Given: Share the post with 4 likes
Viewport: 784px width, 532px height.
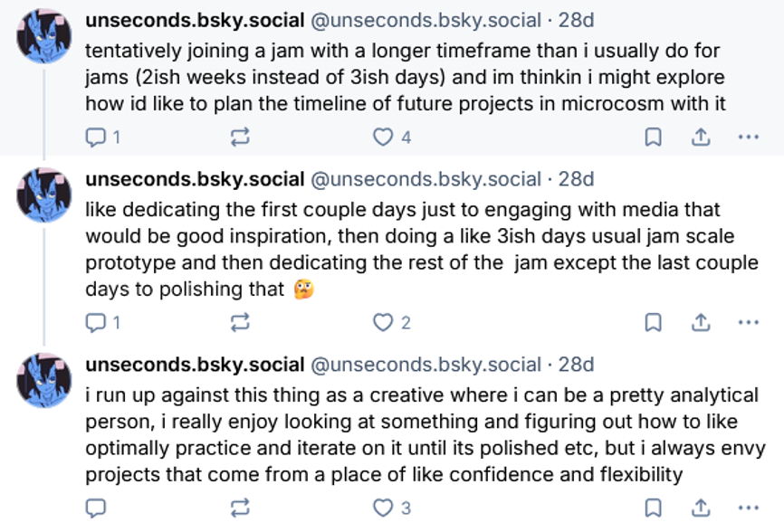Looking at the screenshot, I should pos(700,138).
